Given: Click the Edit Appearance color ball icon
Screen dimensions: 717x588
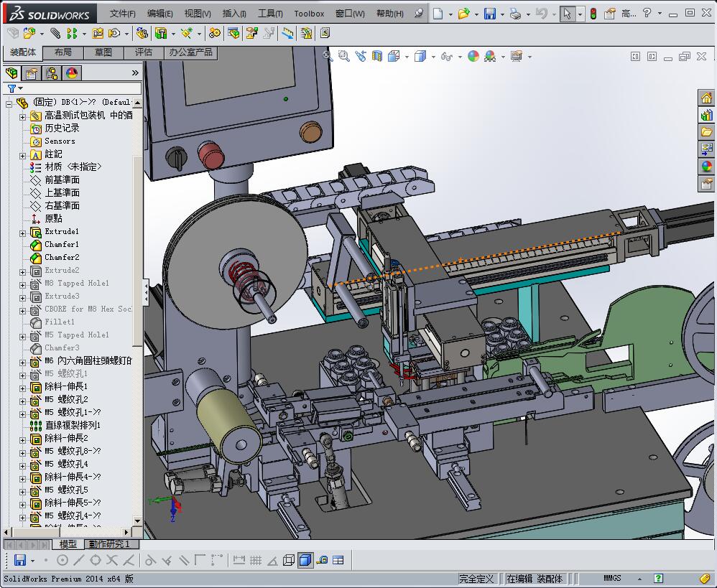Looking at the screenshot, I should point(473,56).
